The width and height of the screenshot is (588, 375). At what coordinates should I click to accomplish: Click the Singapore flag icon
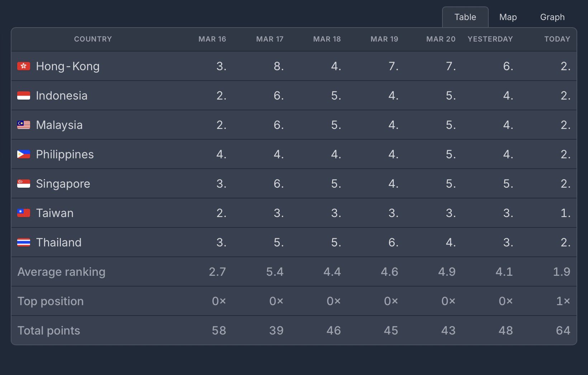(24, 184)
